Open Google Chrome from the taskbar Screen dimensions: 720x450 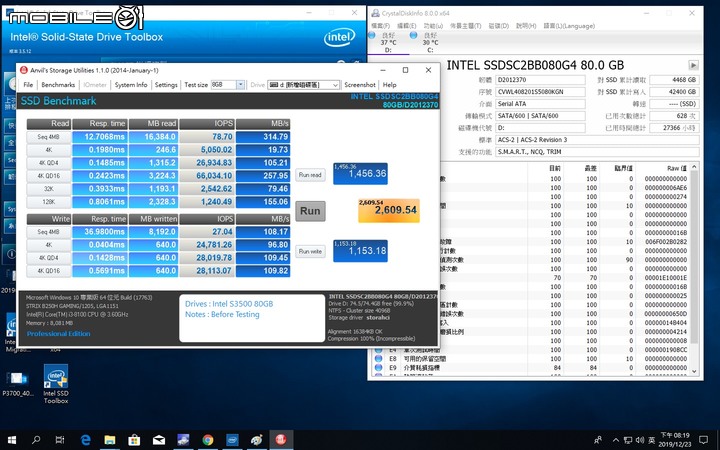[208, 440]
